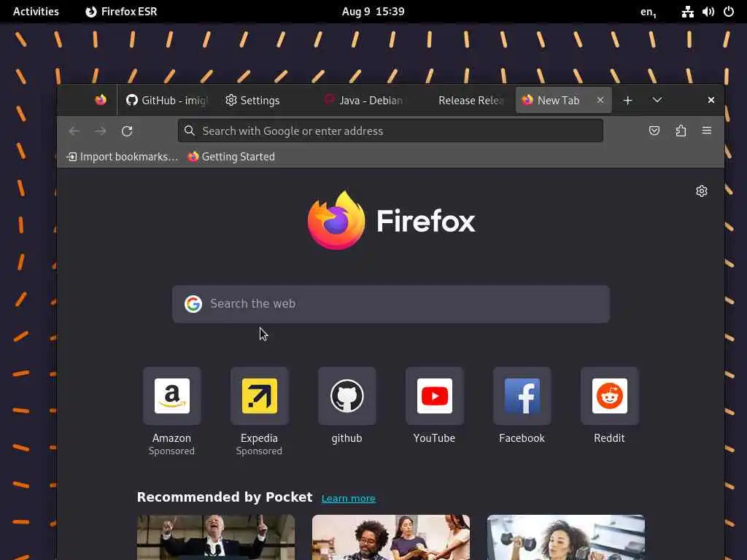Viewport: 747px width, 560px height.
Task: Go forward with the forward arrow
Action: pyautogui.click(x=101, y=131)
